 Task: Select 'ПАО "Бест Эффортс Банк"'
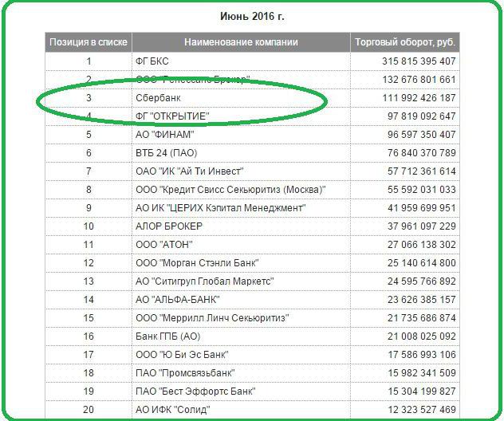195,391
